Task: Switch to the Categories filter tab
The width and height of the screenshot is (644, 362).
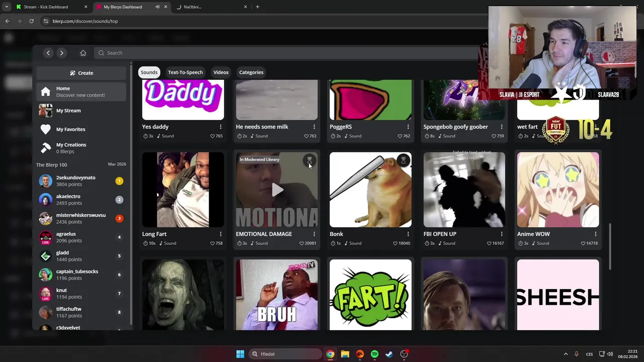Action: pyautogui.click(x=251, y=72)
